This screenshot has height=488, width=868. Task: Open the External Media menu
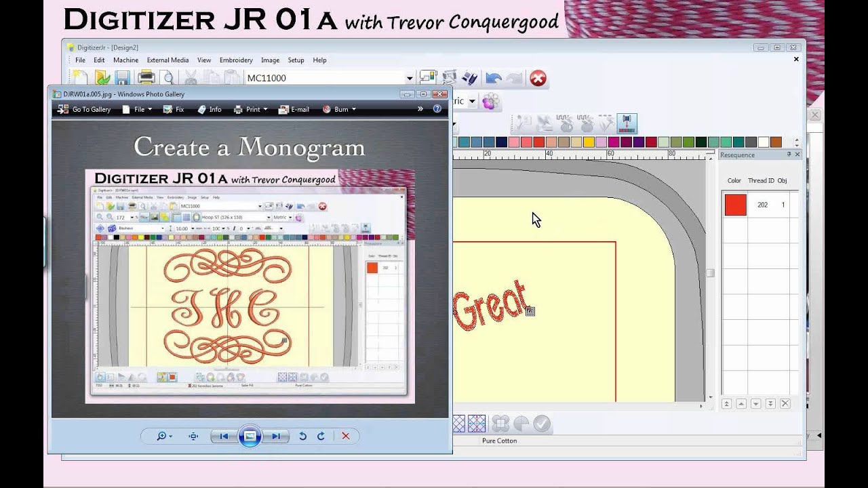167,60
